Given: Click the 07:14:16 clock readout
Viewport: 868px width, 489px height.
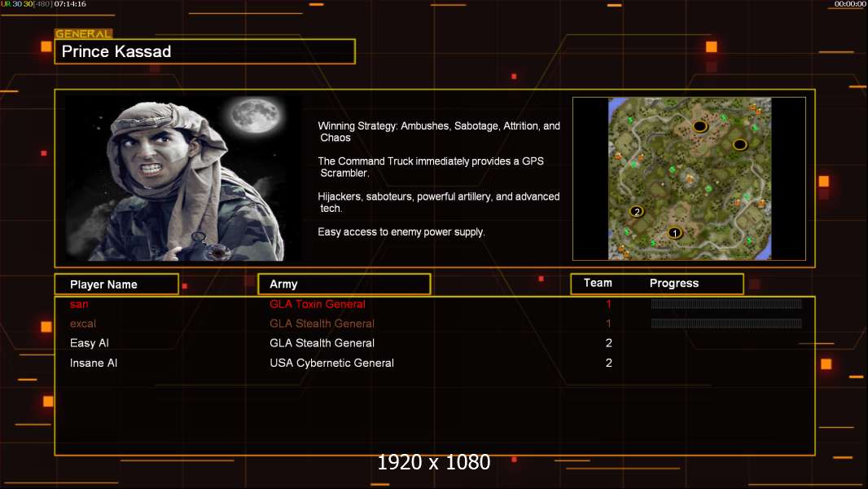Looking at the screenshot, I should pos(70,4).
